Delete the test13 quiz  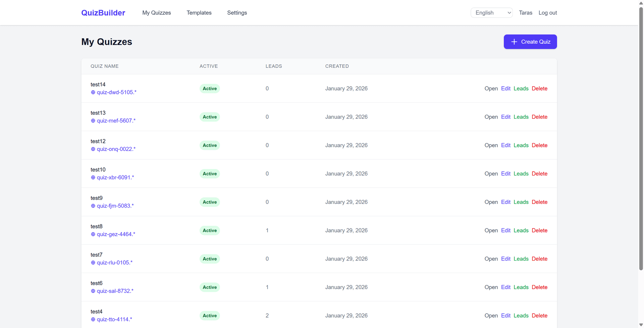[539, 117]
